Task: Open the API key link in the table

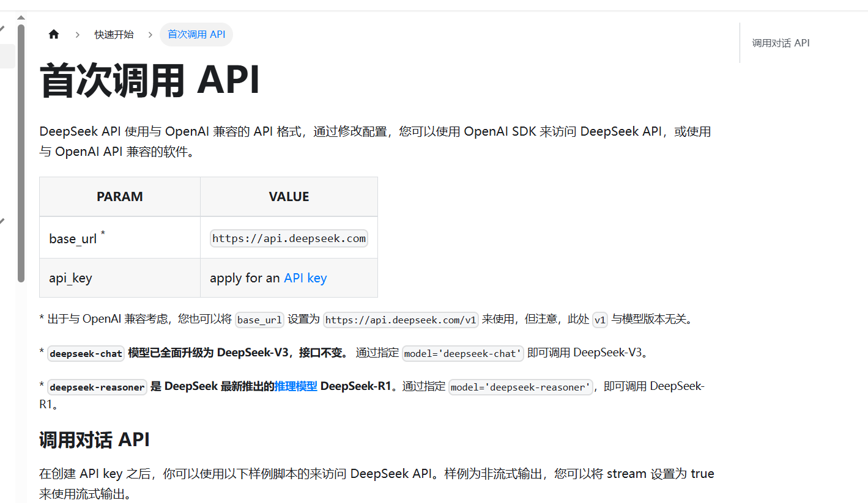Action: pyautogui.click(x=305, y=278)
